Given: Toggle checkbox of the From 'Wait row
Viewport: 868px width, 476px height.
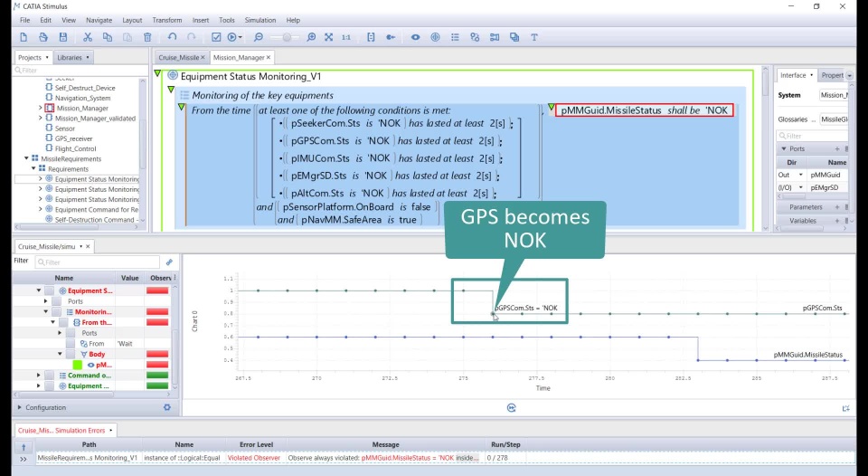Looking at the screenshot, I should pyautogui.click(x=71, y=344).
